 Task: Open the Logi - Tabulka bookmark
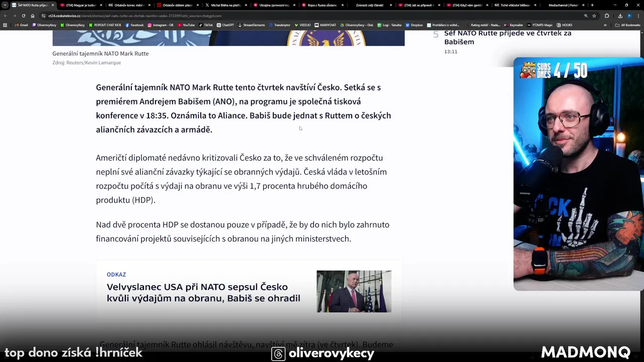[x=389, y=25]
